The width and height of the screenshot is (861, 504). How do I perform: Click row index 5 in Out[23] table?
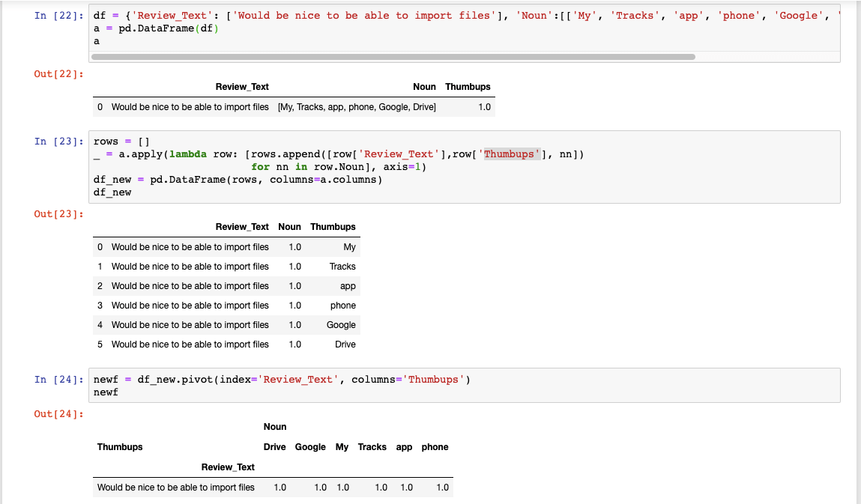[100, 344]
